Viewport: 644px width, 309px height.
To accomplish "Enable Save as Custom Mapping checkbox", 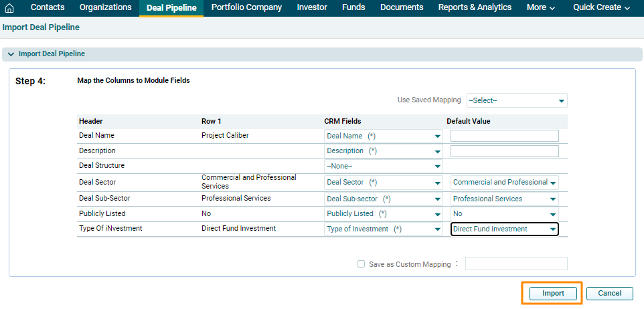I will 361,264.
